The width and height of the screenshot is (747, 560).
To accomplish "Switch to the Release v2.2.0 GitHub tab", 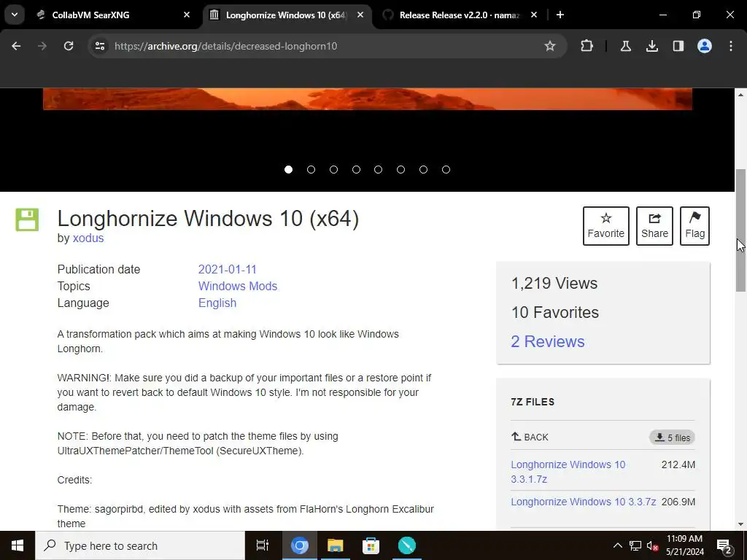I will click(461, 15).
